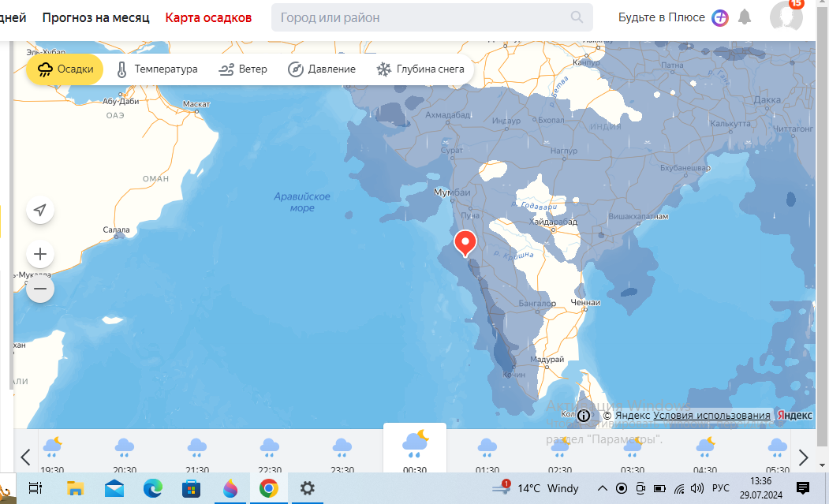
Task: Click the my-location arrow button
Action: [40, 210]
